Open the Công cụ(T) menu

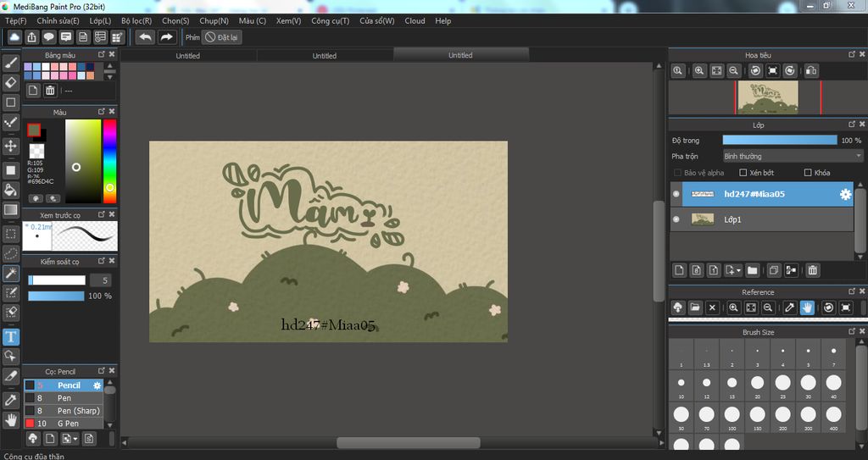click(x=330, y=20)
